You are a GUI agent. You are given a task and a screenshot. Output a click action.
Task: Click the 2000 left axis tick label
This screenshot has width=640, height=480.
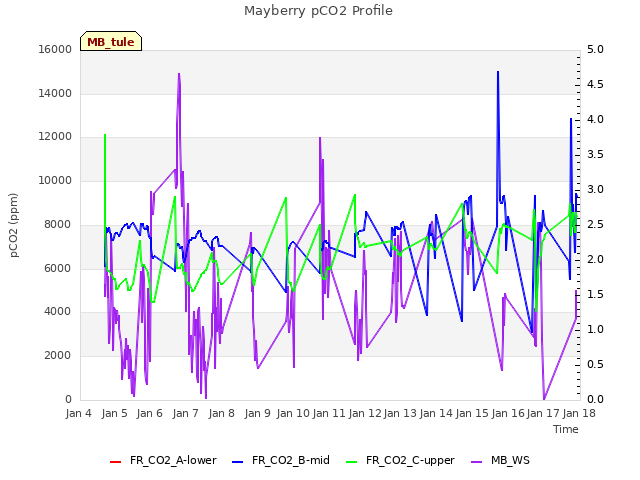[x=58, y=356]
